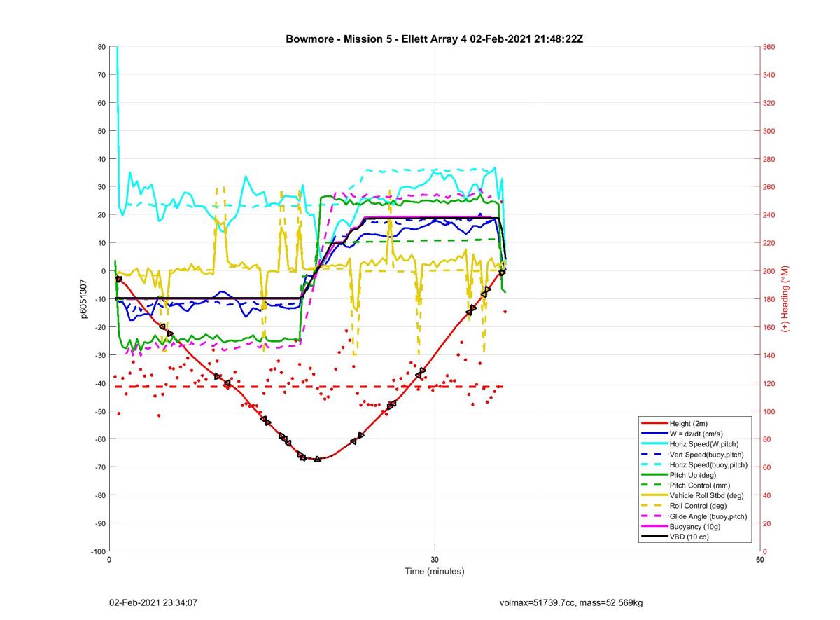840x620 pixels.
Task: Select the 'volmax=51739.7cc, mass=52.569kg' footer text
Action: [x=571, y=602]
